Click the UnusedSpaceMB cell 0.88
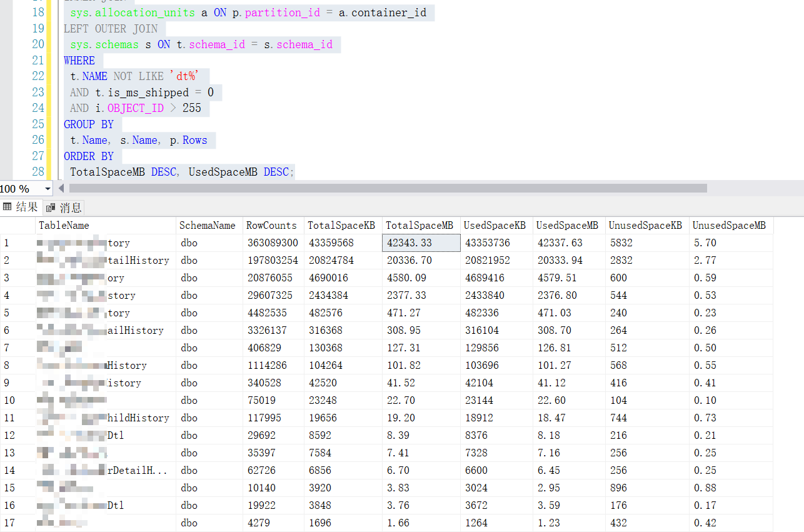 point(731,488)
